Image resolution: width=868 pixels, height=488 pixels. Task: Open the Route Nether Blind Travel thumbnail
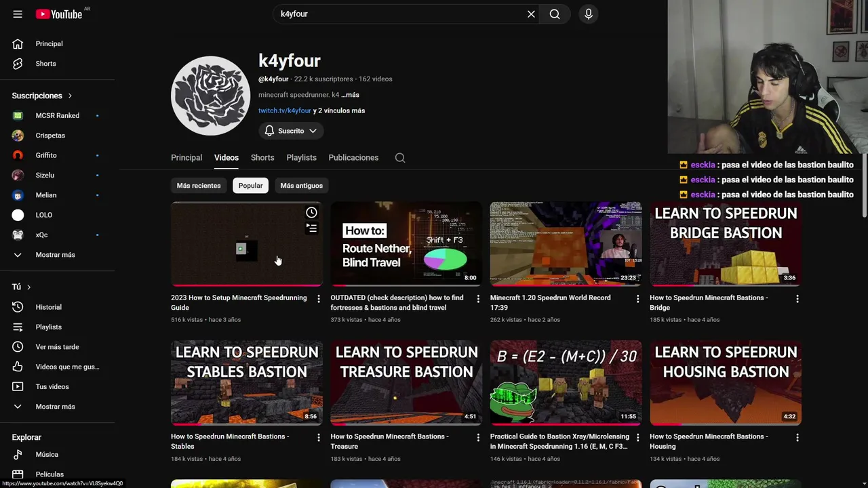coord(406,244)
